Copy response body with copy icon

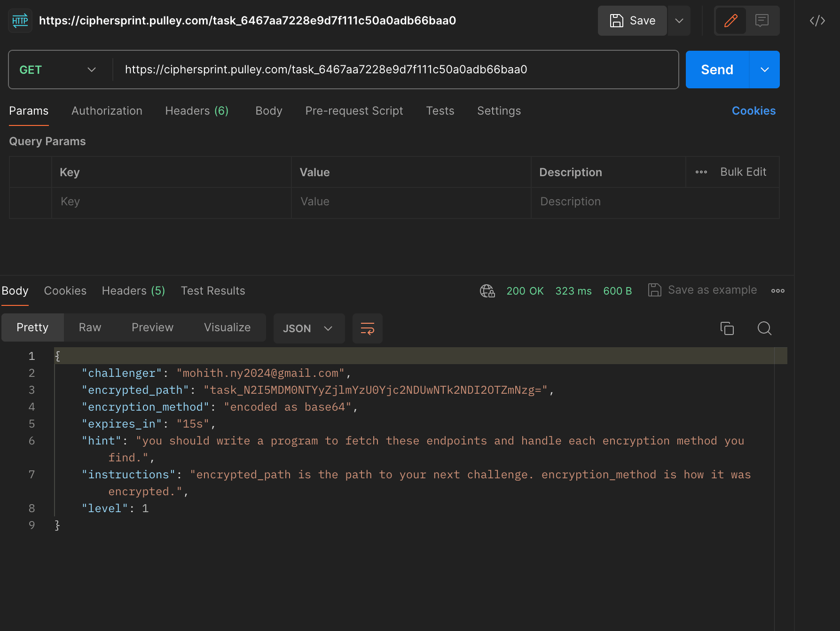click(x=727, y=328)
